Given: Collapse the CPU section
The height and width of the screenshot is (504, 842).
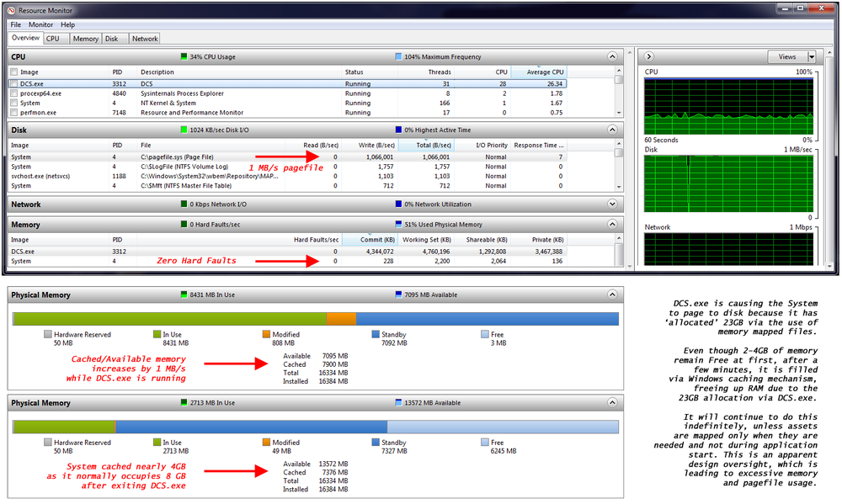Looking at the screenshot, I should (612, 56).
